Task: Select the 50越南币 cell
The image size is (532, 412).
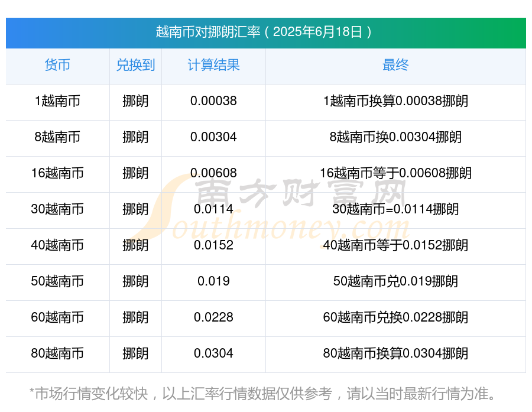Action: click(x=57, y=281)
